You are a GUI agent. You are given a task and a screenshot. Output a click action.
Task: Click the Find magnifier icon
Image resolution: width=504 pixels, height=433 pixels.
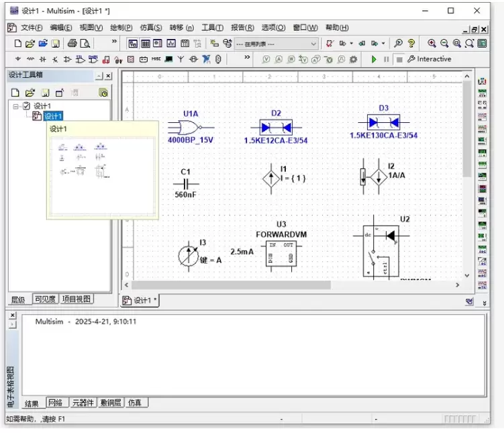(x=398, y=44)
